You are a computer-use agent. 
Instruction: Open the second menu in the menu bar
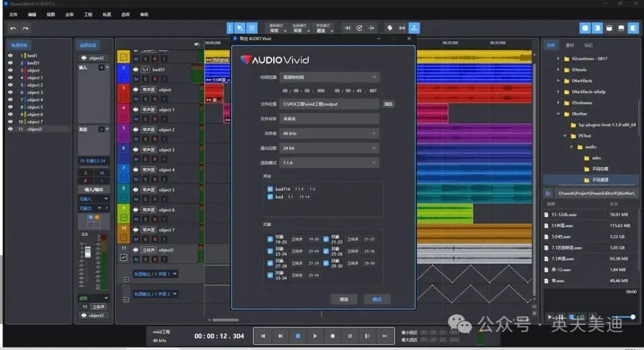coord(32,14)
